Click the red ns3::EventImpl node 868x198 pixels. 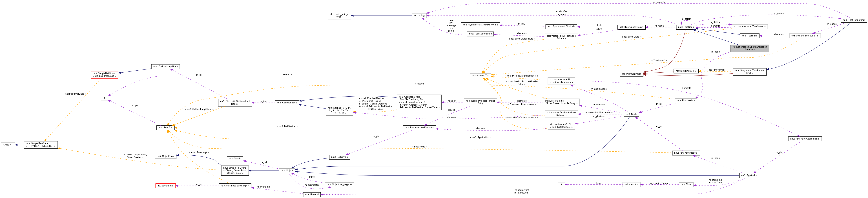click(x=165, y=186)
